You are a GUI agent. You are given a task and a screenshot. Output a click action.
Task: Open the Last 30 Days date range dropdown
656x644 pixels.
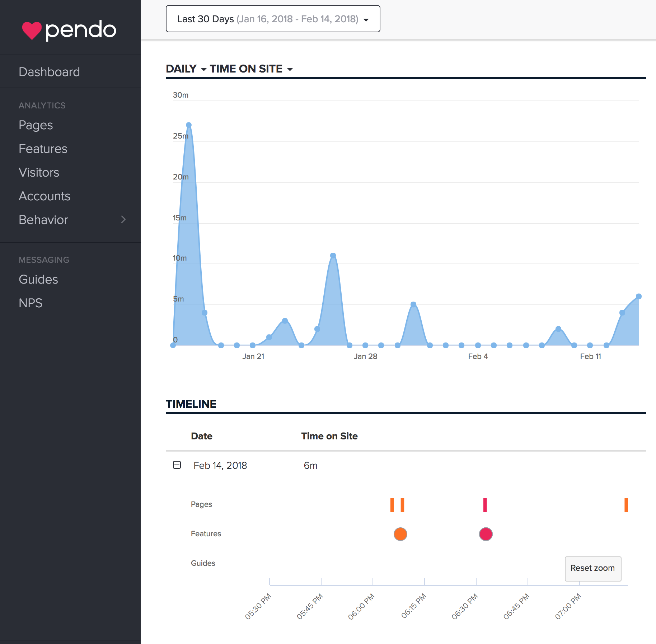pyautogui.click(x=273, y=19)
